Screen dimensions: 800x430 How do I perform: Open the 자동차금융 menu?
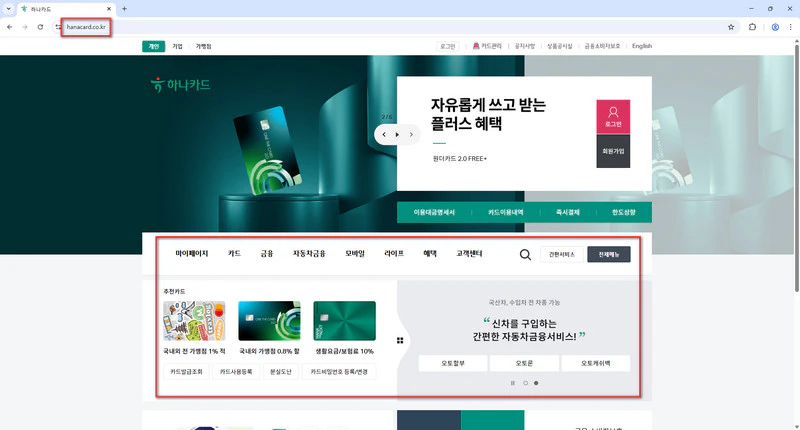pyautogui.click(x=309, y=254)
